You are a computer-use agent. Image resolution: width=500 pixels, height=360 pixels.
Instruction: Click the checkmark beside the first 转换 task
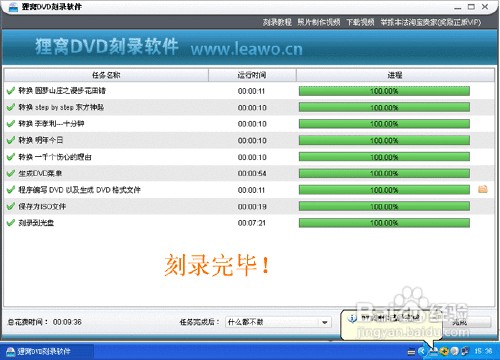(11, 91)
